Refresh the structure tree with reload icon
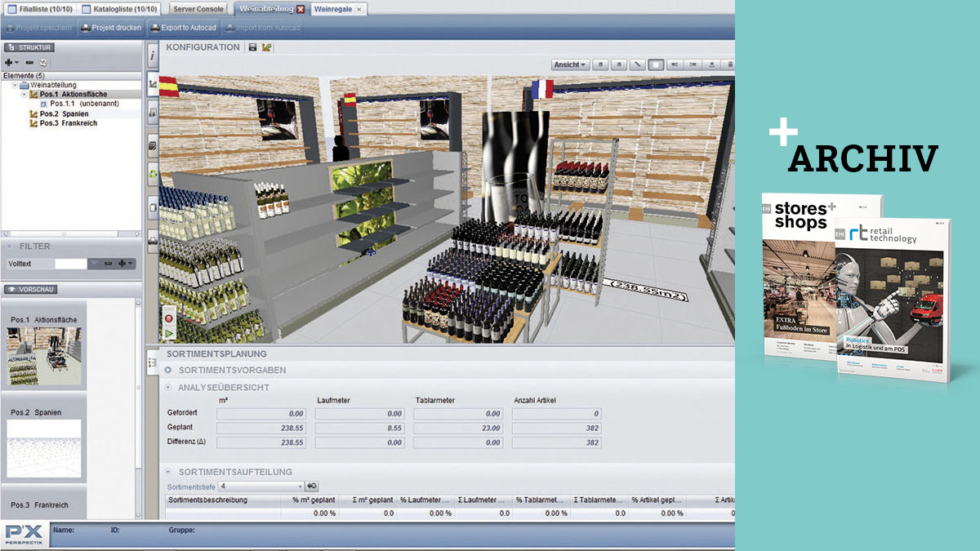This screenshot has width=980, height=551. click(x=43, y=63)
